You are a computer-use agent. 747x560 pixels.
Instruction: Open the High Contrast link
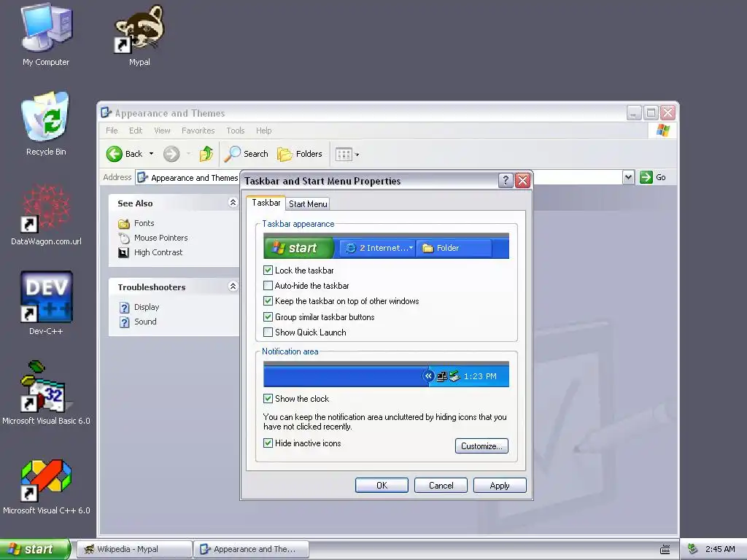(x=158, y=252)
